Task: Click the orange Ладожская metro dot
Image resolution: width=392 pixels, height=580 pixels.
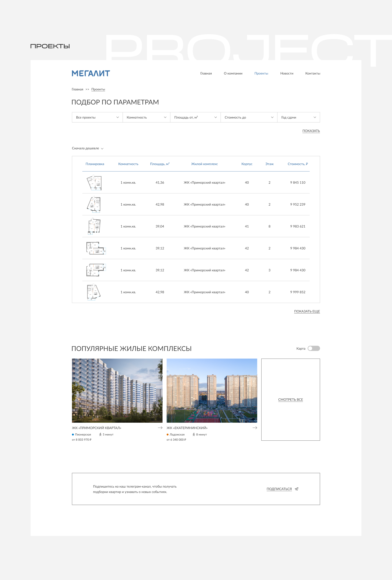Action: coord(168,434)
